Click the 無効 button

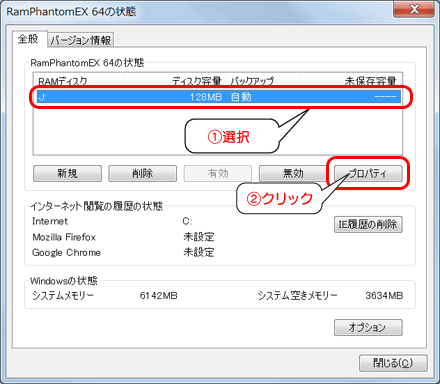pyautogui.click(x=293, y=173)
